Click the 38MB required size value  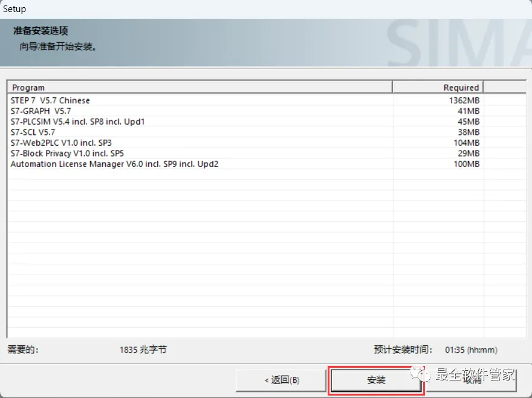coord(469,132)
